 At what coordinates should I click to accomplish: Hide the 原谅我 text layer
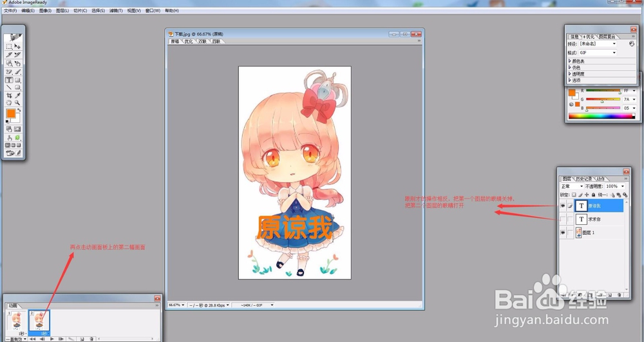pyautogui.click(x=563, y=205)
